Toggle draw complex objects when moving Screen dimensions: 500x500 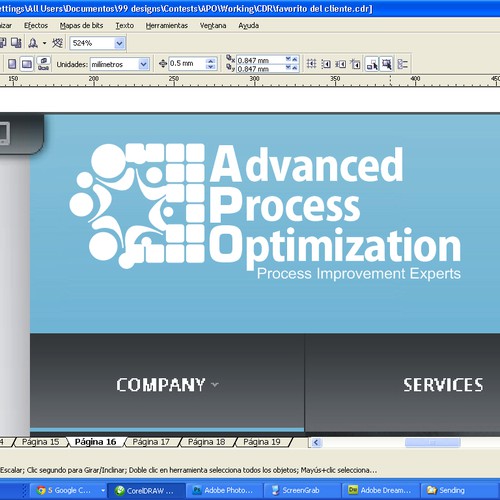pyautogui.click(x=372, y=64)
